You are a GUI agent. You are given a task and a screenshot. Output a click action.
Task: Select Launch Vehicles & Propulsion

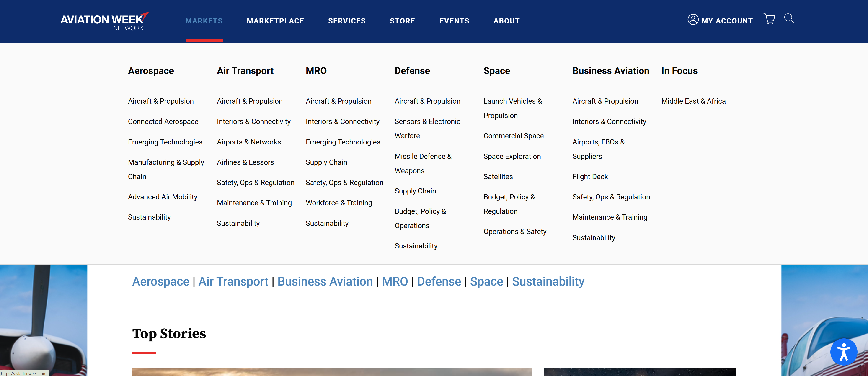pyautogui.click(x=512, y=108)
